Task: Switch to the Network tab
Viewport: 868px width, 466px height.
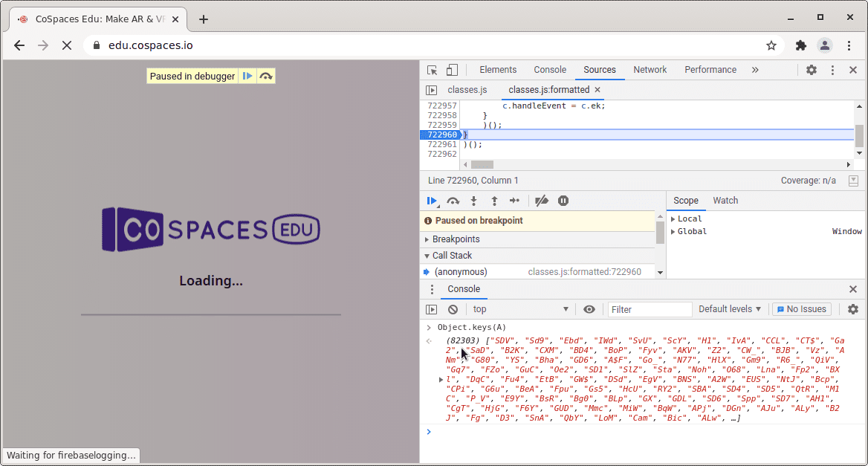Action: click(x=650, y=70)
